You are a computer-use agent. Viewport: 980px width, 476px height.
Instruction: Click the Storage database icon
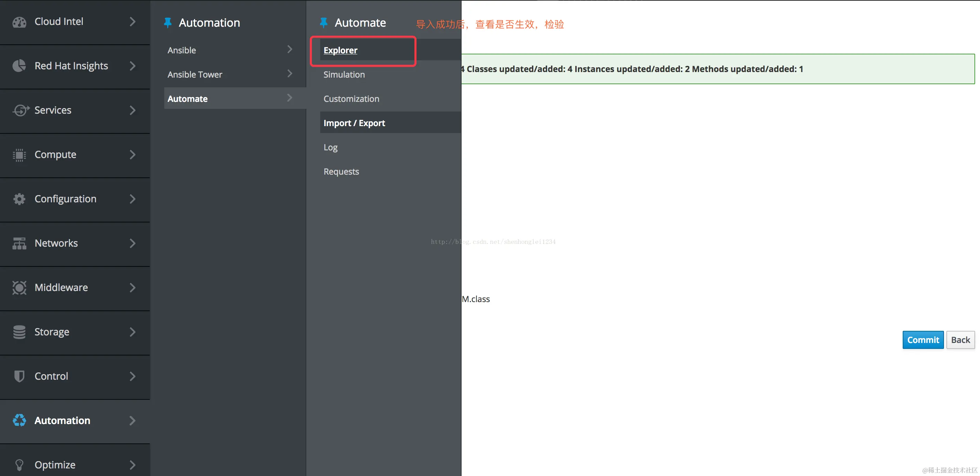pos(19,332)
